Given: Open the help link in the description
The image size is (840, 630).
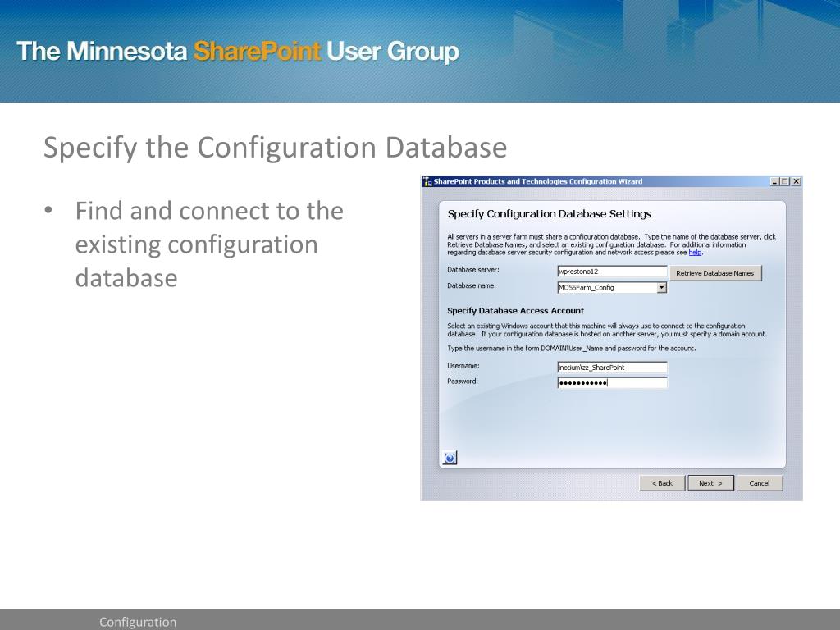Looking at the screenshot, I should pyautogui.click(x=695, y=253).
